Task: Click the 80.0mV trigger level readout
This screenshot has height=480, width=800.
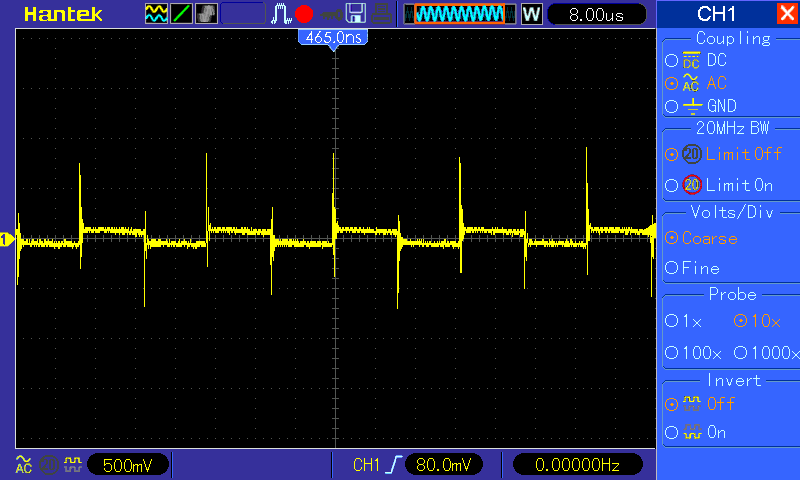Action: (x=443, y=465)
